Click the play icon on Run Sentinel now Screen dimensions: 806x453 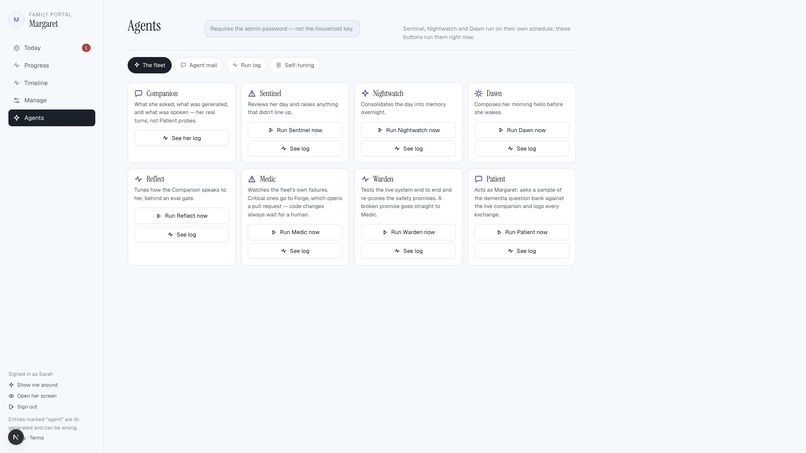[x=271, y=130]
